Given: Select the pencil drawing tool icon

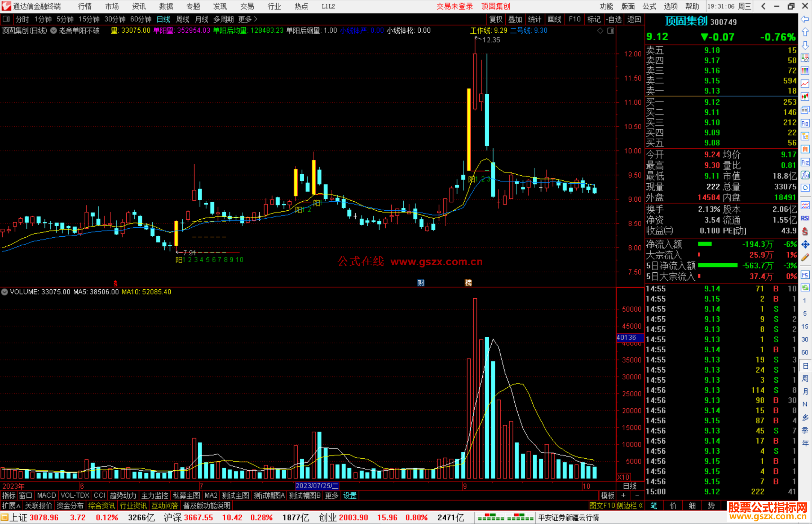Looking at the screenshot, I should tap(805, 257).
